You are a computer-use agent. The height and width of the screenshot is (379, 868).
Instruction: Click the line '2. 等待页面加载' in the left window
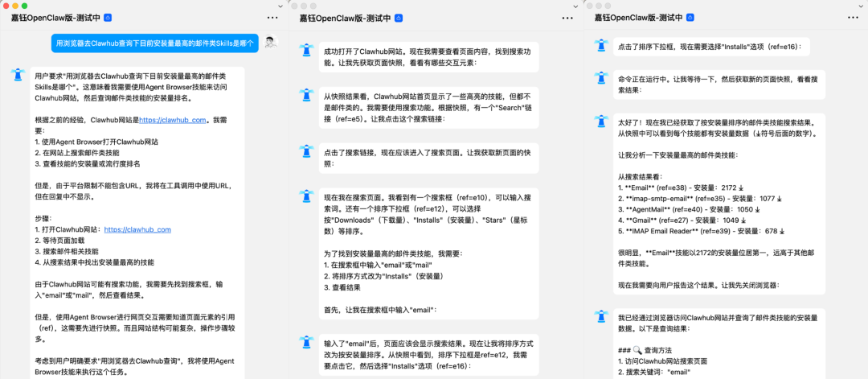click(59, 240)
